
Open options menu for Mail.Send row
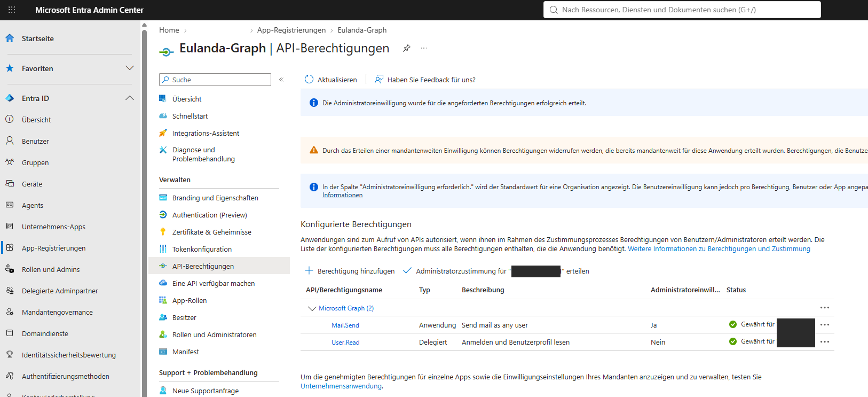(x=825, y=325)
